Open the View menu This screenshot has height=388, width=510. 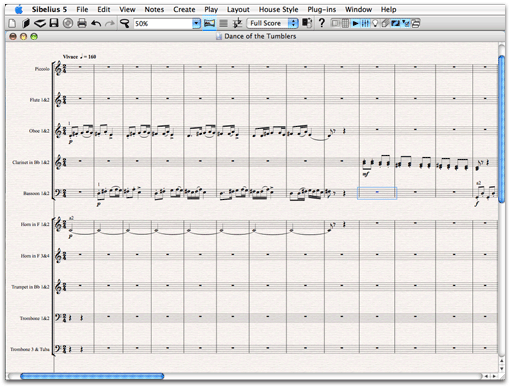tap(127, 9)
